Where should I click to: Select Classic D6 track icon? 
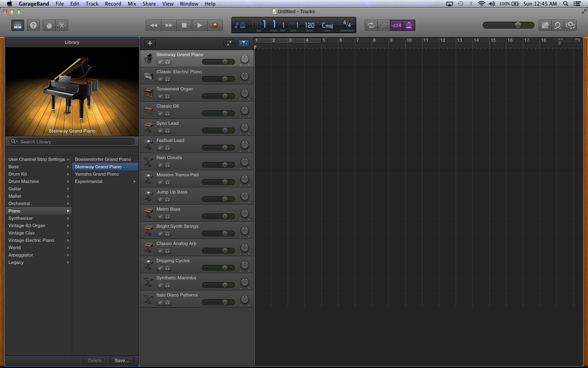click(148, 110)
